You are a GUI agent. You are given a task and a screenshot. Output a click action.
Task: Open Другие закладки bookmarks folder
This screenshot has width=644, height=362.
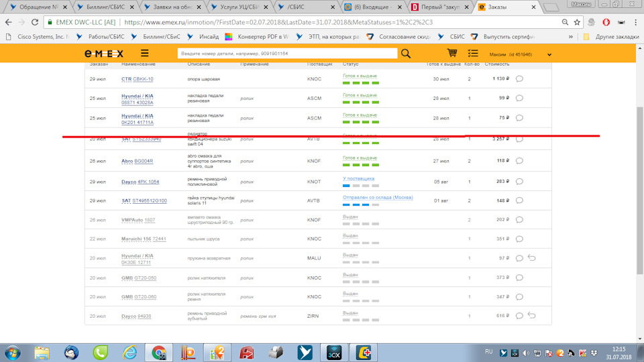click(611, 36)
